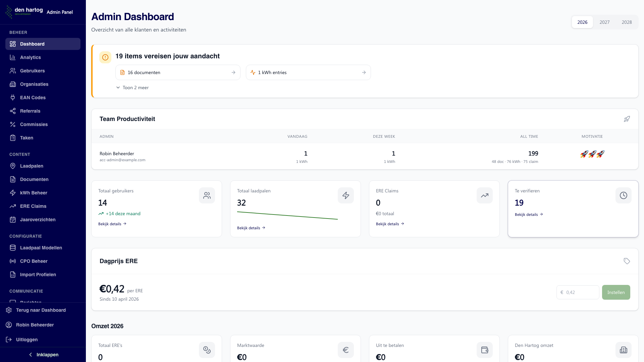The image size is (644, 362).
Task: Open 1 kWh entries attention item
Action: [x=308, y=72]
